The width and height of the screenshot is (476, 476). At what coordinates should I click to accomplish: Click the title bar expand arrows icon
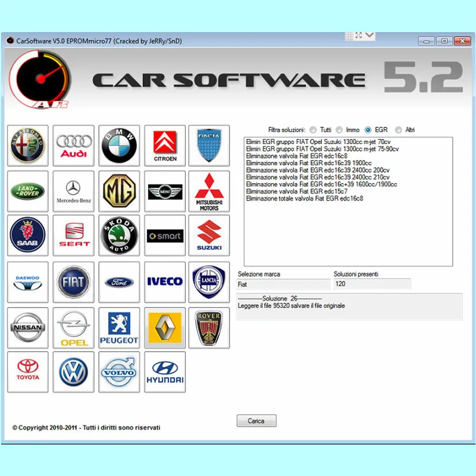click(x=359, y=35)
